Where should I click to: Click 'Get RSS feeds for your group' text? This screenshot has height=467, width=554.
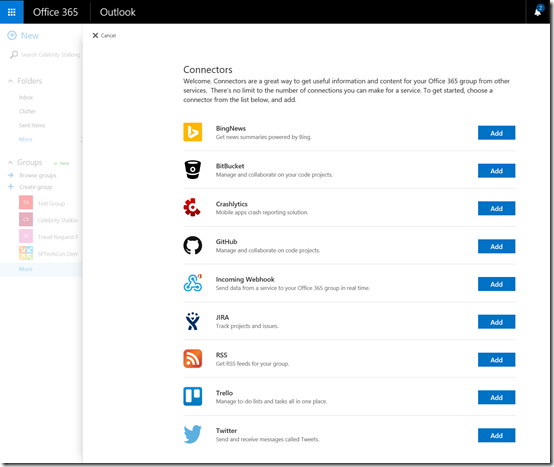(x=252, y=364)
